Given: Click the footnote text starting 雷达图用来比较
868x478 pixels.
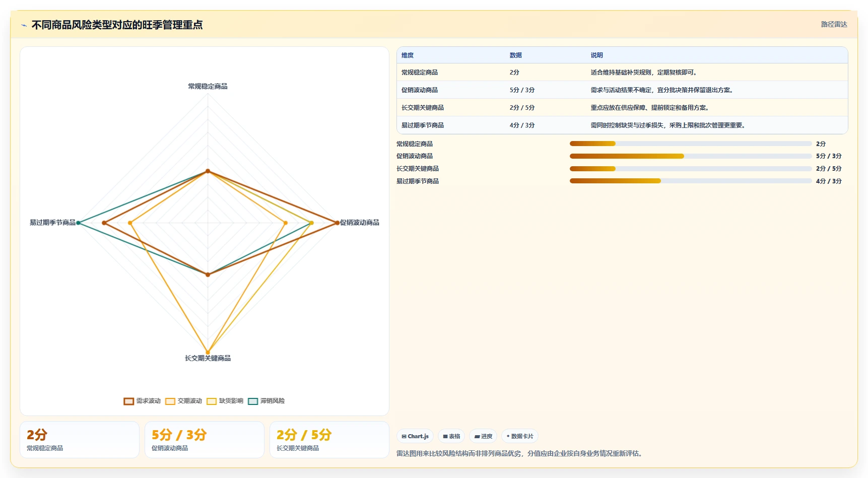Looking at the screenshot, I should click(x=520, y=453).
